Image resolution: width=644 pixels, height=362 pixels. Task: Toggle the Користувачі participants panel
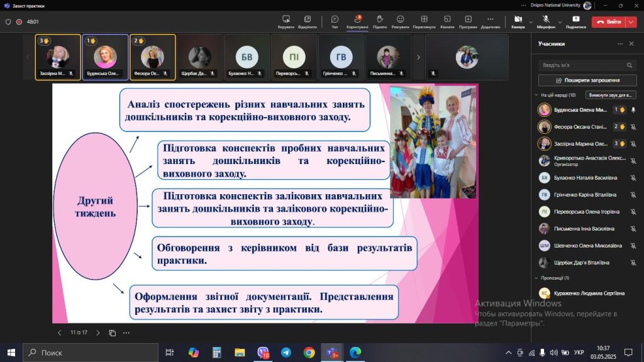click(357, 22)
